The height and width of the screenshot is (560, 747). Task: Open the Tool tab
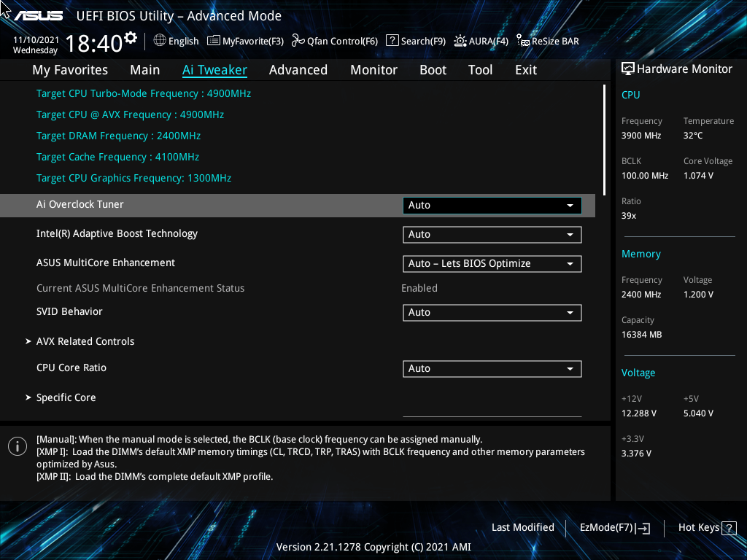[x=480, y=70]
